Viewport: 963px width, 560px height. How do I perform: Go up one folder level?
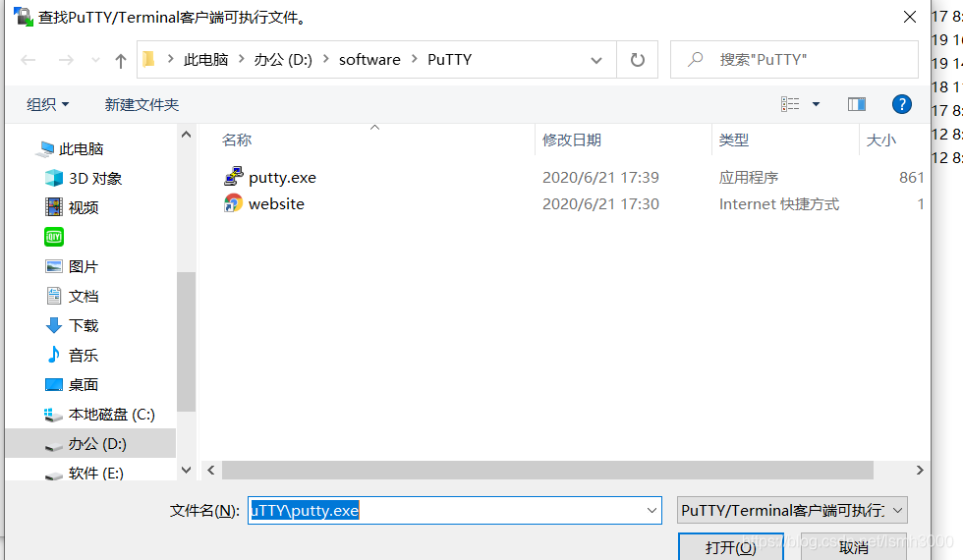click(120, 60)
